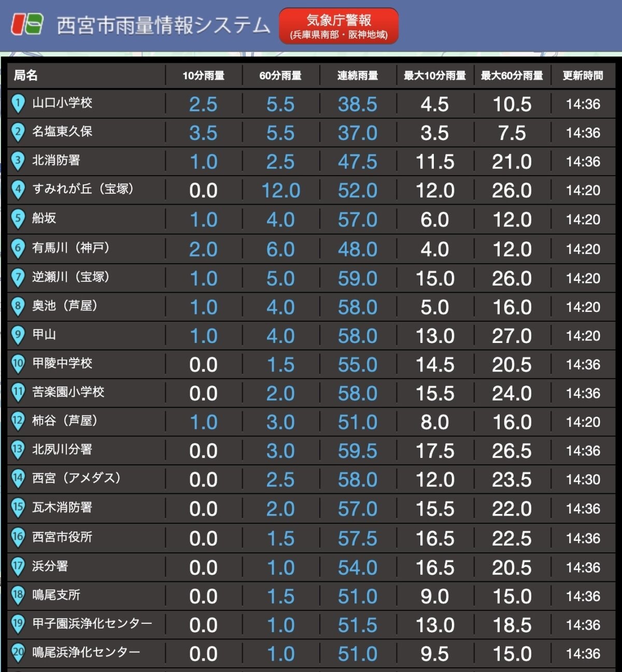
Task: Click the 14:30 update time for 西宮アメダス
Action: click(583, 480)
